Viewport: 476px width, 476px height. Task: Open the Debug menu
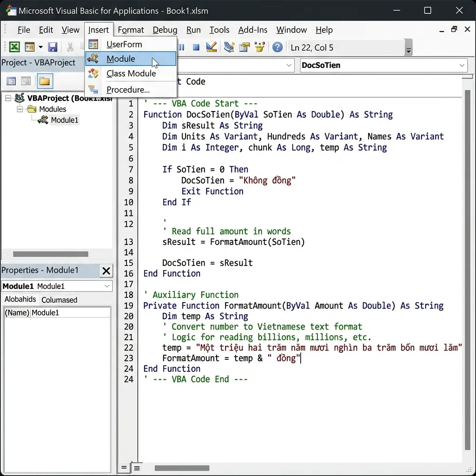click(x=165, y=30)
